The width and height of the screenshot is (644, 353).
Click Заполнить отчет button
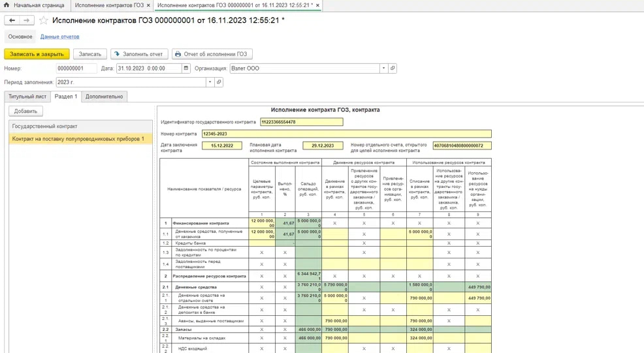[x=139, y=54]
